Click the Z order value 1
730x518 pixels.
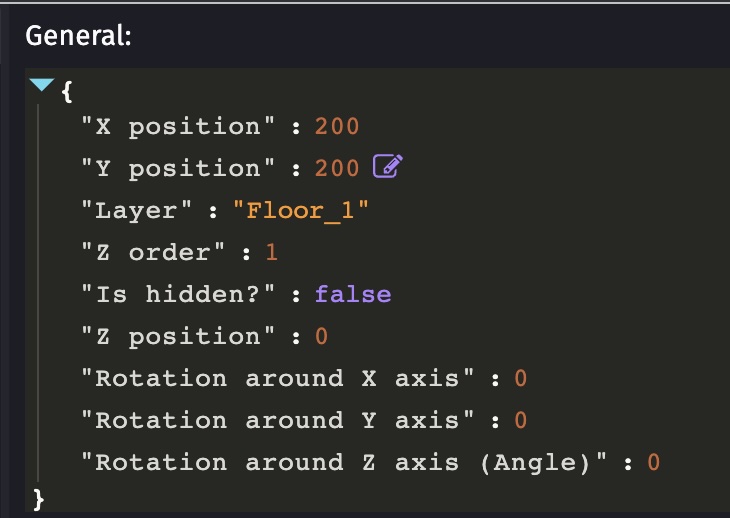click(272, 252)
